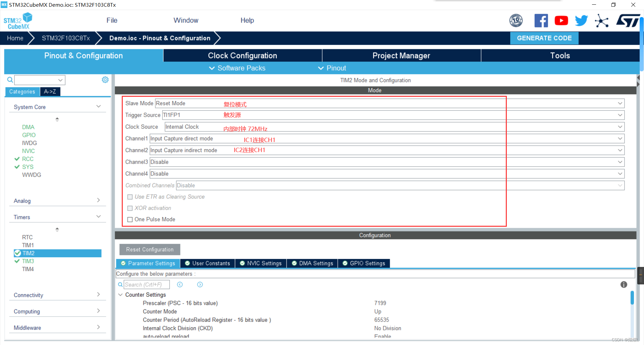Click the Reset Configuration button

coord(150,250)
